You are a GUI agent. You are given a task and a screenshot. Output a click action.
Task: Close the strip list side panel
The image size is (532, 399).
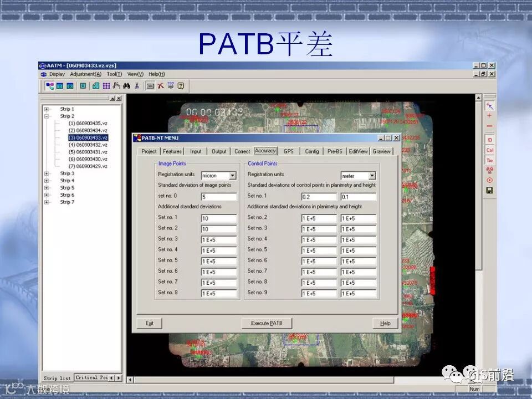(x=119, y=99)
